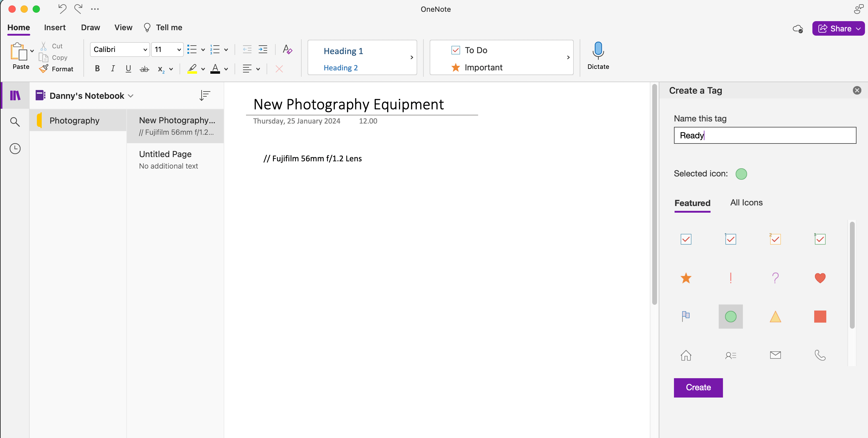This screenshot has width=868, height=438.
Task: Select the All Icons tab
Action: point(747,202)
